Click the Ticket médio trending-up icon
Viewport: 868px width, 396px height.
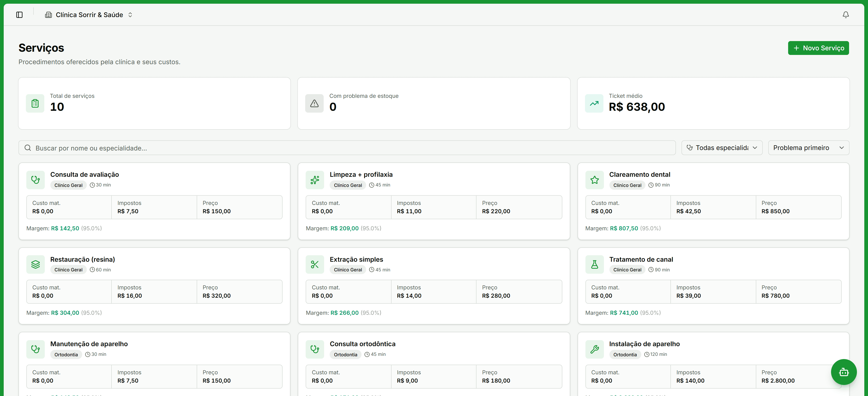click(594, 103)
